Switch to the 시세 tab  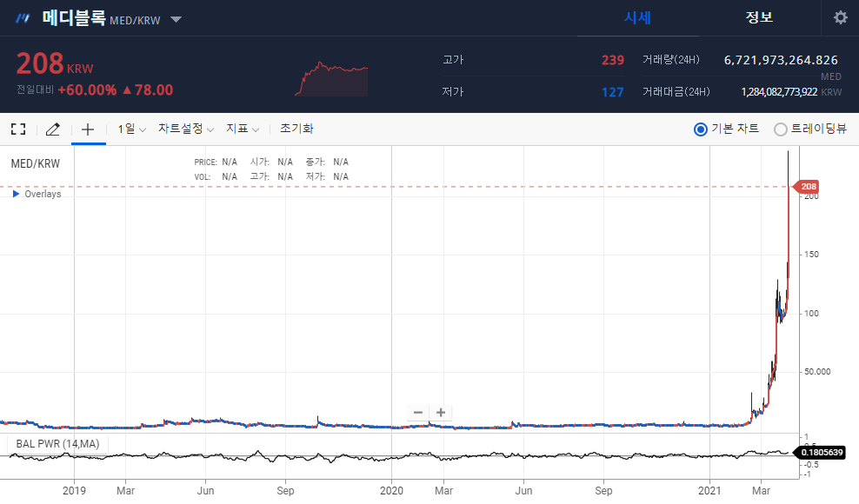[637, 18]
